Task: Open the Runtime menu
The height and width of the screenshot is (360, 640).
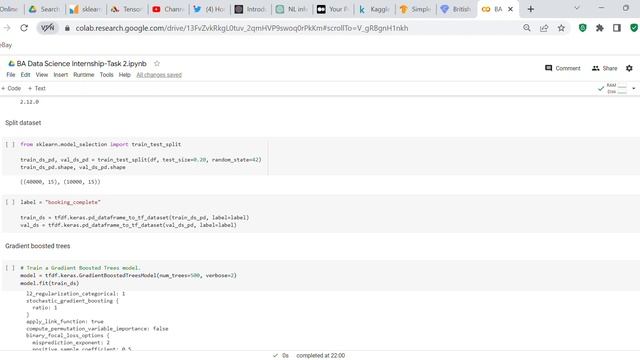Action: coord(84,75)
